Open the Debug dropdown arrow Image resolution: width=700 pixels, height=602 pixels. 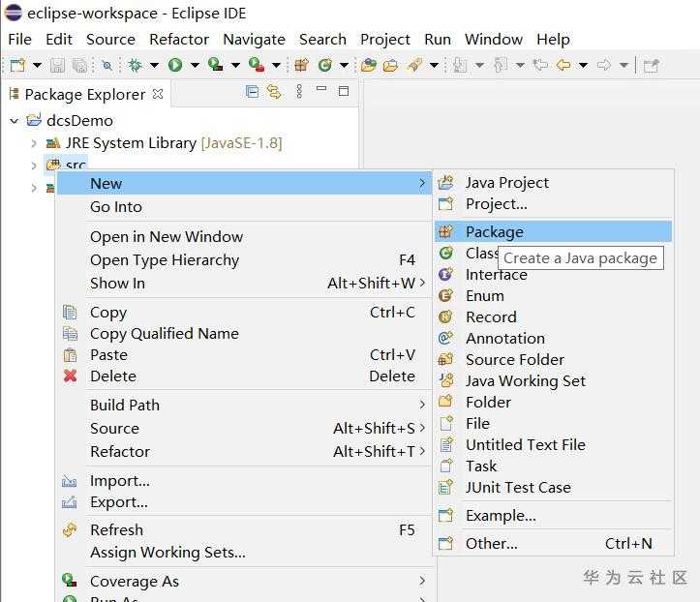click(x=155, y=66)
